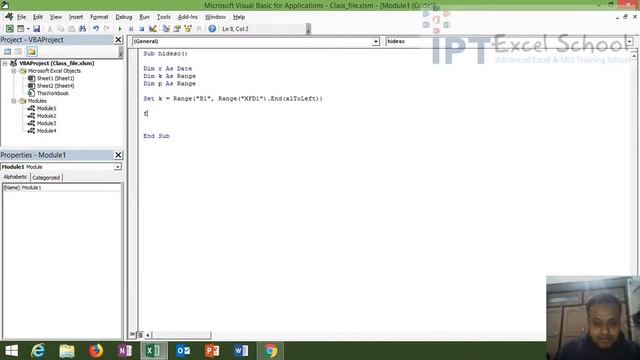Screen dimensions: 640x360
Task: Open the hidesc procedure dropdown
Action: coord(629,42)
